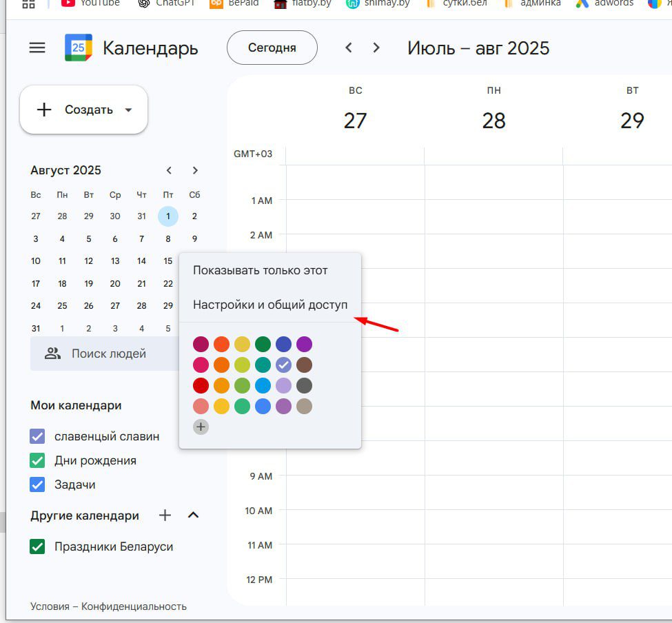The height and width of the screenshot is (623, 672).
Task: Toggle the Задачи calendar checkbox
Action: 37,484
